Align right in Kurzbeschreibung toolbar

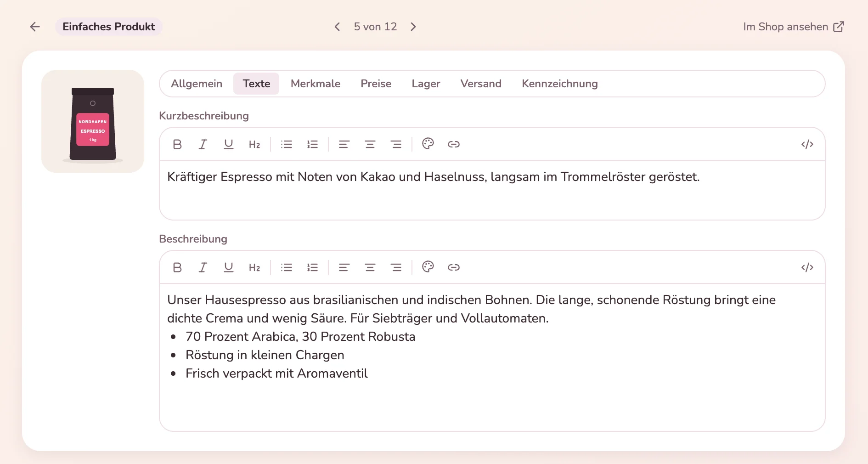point(396,144)
